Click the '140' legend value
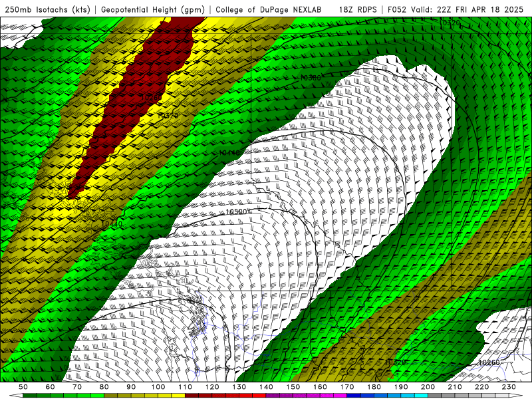 click(267, 387)
